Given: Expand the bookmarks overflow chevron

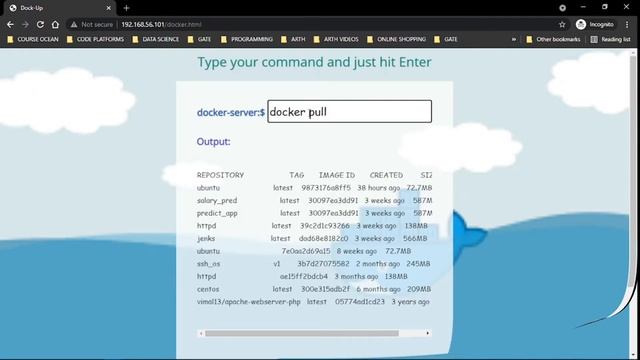Looking at the screenshot, I should pos(513,39).
